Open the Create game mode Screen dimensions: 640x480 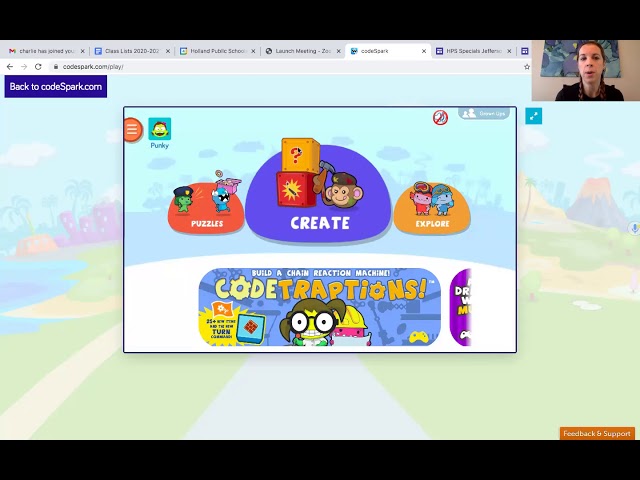coord(318,195)
